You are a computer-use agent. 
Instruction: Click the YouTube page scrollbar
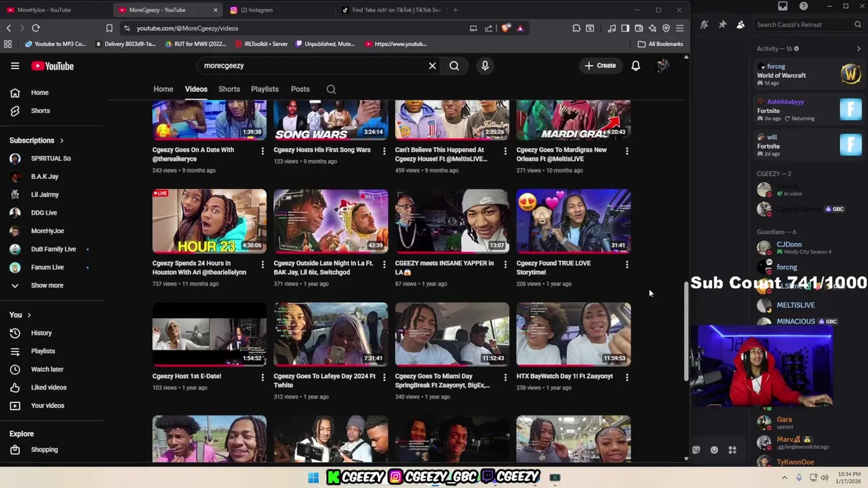tap(686, 332)
